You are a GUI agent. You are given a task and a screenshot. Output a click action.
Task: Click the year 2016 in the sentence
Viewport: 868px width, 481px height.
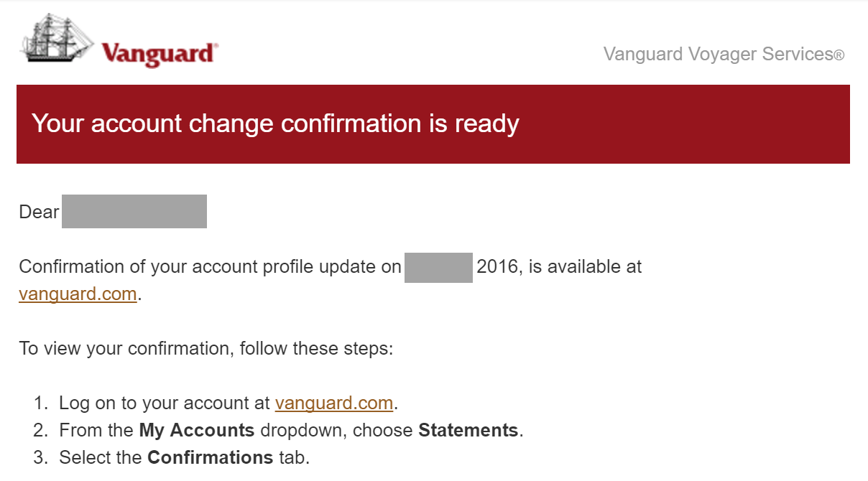click(x=497, y=267)
